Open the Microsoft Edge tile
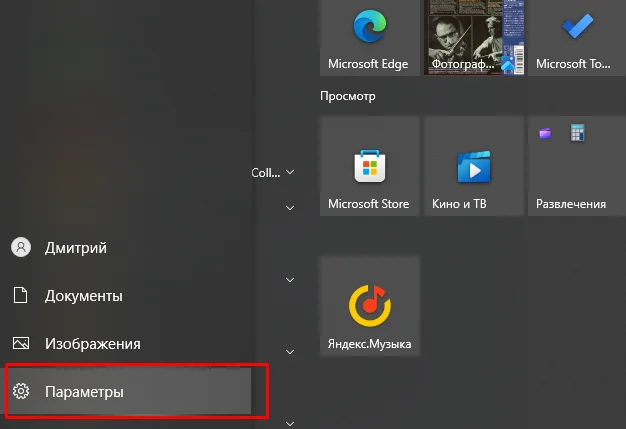626x429 pixels. 370,38
